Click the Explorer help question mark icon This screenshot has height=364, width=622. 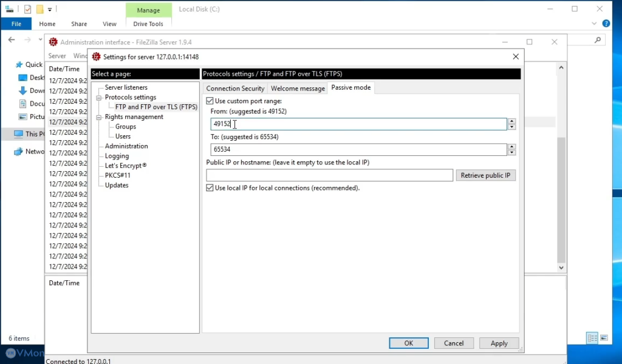click(606, 24)
